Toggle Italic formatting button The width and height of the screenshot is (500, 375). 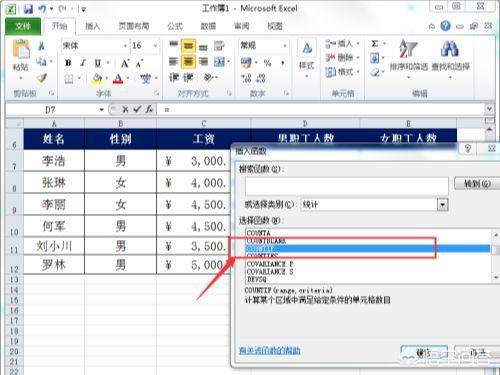pos(83,63)
